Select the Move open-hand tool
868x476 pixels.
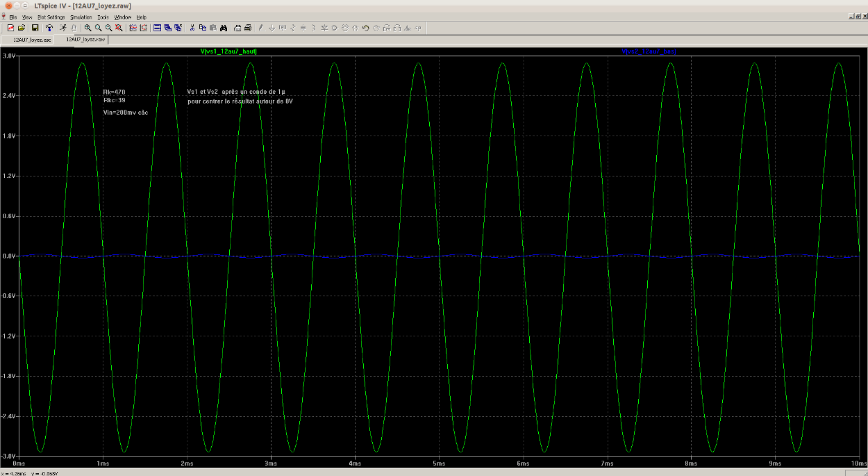click(x=345, y=28)
